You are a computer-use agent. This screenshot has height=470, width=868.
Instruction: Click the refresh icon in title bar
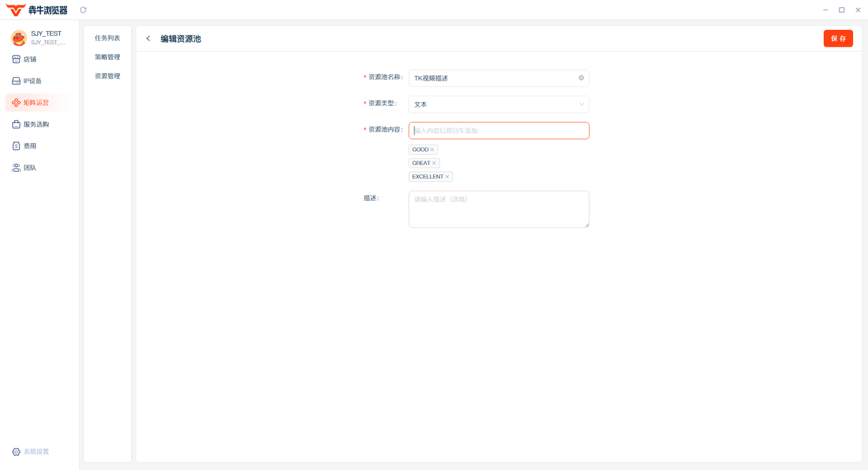(83, 10)
